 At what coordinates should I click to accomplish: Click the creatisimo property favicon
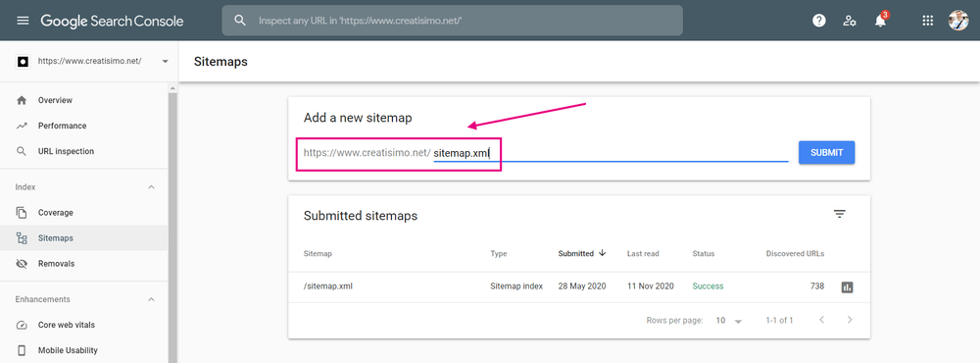[23, 62]
